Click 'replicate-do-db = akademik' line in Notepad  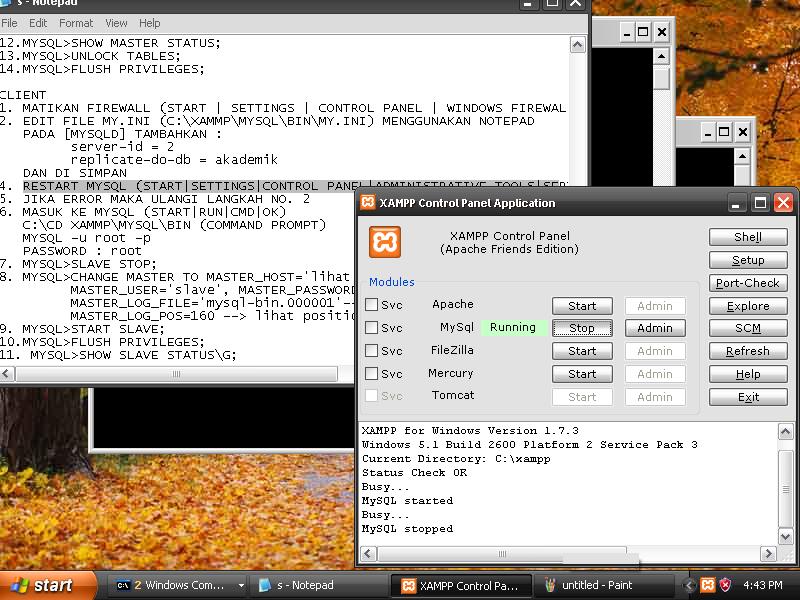(x=174, y=160)
